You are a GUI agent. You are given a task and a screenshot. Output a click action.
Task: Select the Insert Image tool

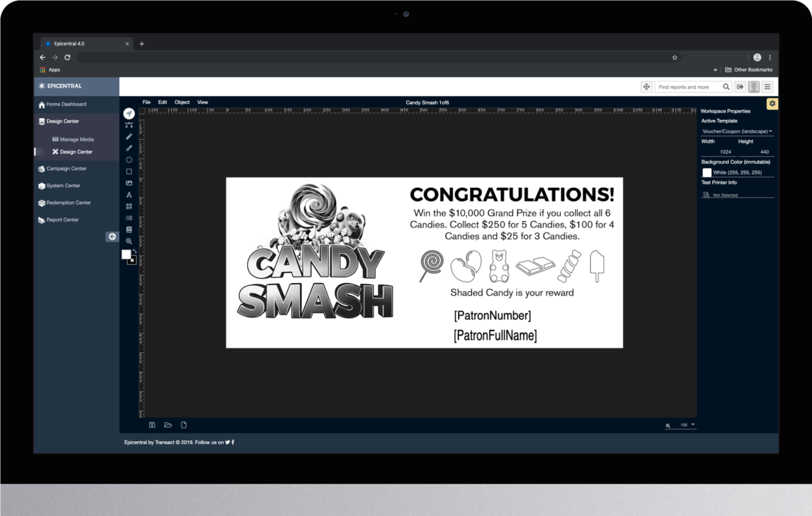(129, 183)
